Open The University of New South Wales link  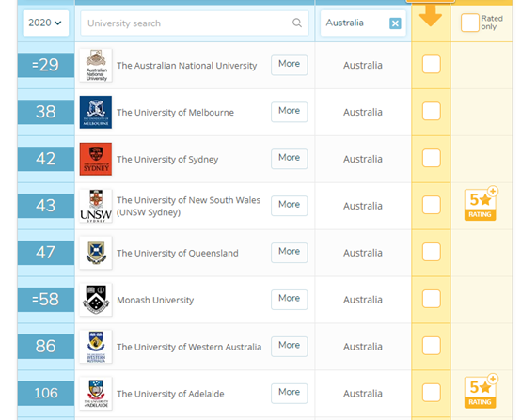pos(188,206)
